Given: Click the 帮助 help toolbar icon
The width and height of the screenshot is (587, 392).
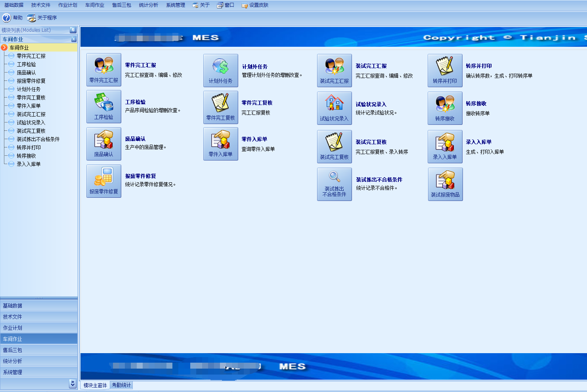Looking at the screenshot, I should click(7, 18).
